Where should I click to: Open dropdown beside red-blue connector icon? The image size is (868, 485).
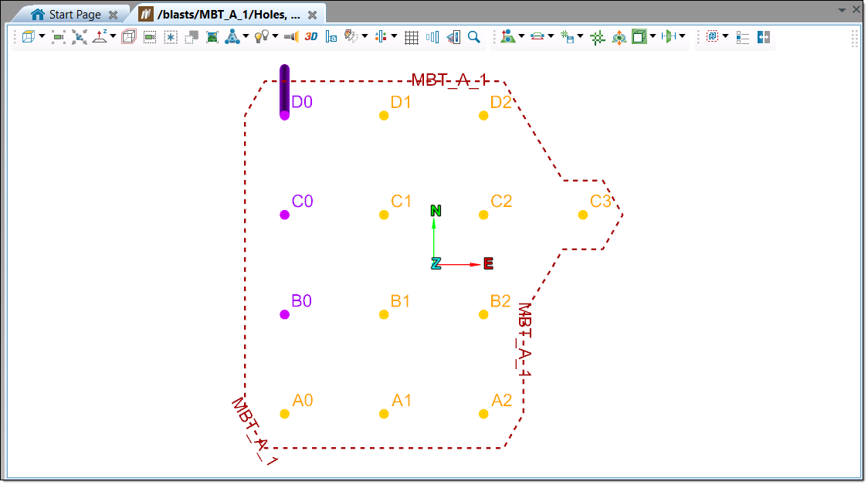[x=551, y=36]
